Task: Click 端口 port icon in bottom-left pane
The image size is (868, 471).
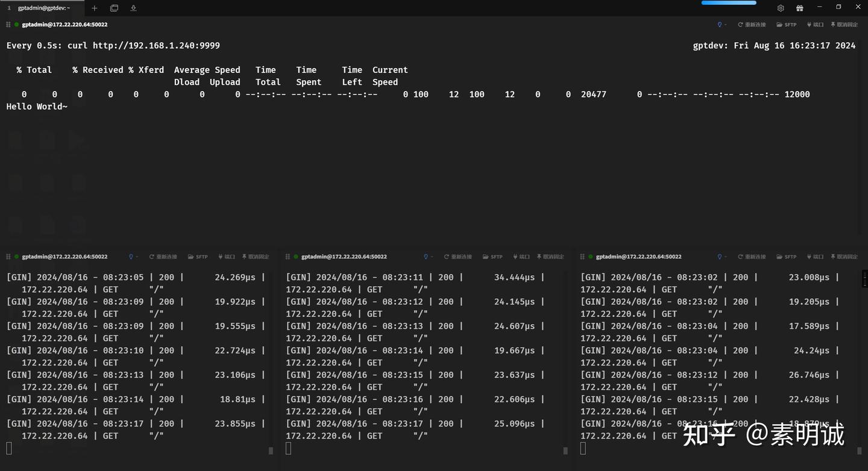Action: point(227,257)
